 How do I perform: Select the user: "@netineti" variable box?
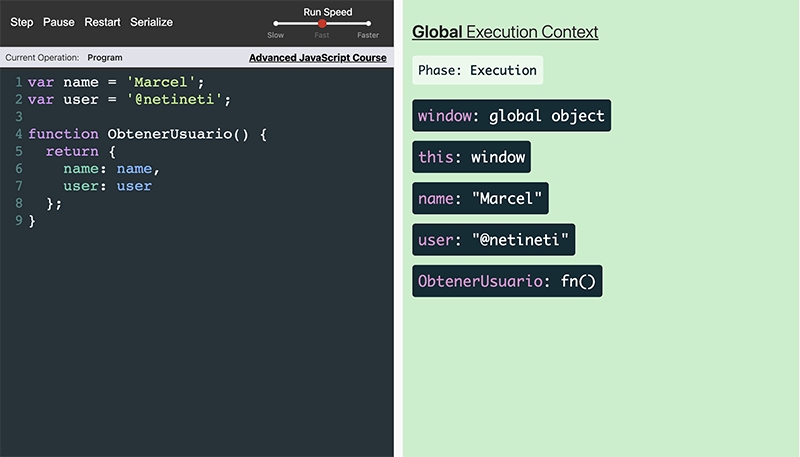pos(493,239)
